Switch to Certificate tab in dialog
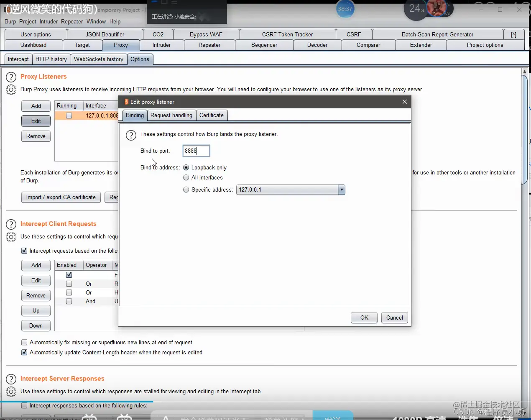This screenshot has height=420, width=531. click(212, 115)
